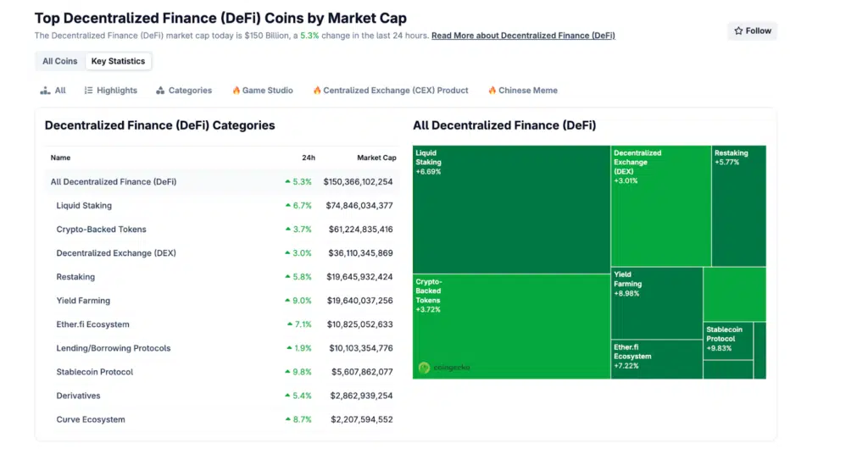This screenshot has width=868, height=454.
Task: Click the fire icon beside Chinese Meme
Action: point(492,91)
